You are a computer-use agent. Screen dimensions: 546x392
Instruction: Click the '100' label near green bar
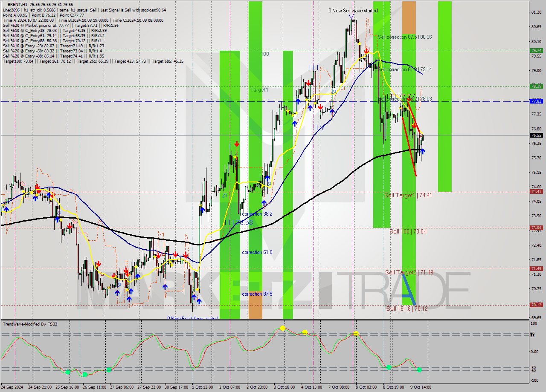tap(265, 54)
